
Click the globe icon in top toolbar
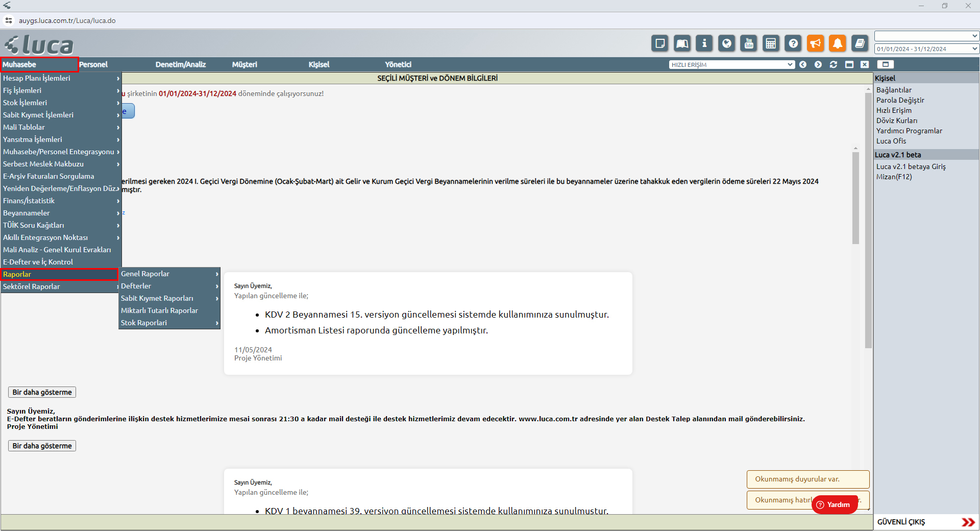click(x=726, y=43)
